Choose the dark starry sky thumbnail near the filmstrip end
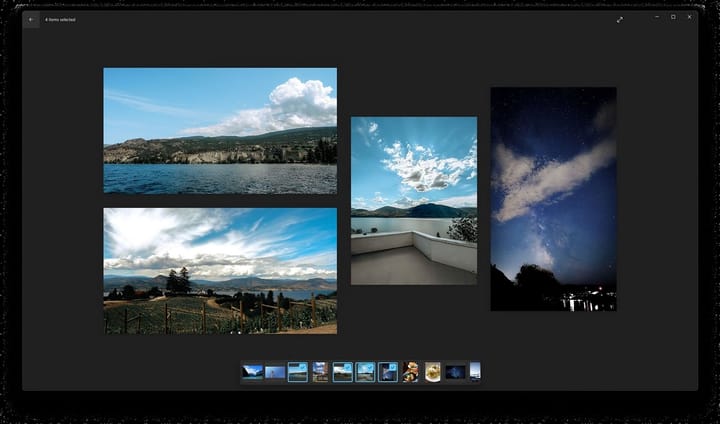 455,372
